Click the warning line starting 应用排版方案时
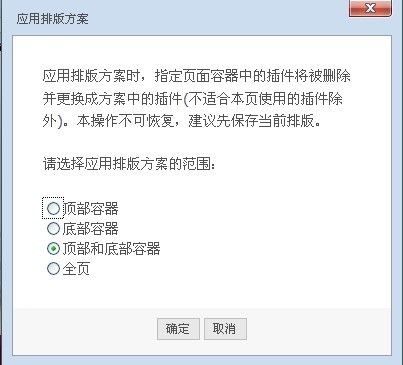 point(197,76)
